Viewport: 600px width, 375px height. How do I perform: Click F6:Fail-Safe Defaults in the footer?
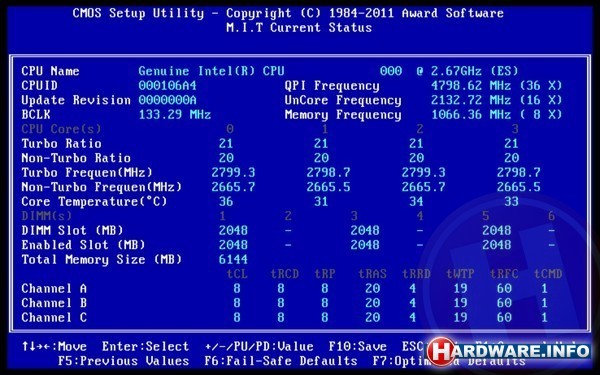tap(281, 361)
